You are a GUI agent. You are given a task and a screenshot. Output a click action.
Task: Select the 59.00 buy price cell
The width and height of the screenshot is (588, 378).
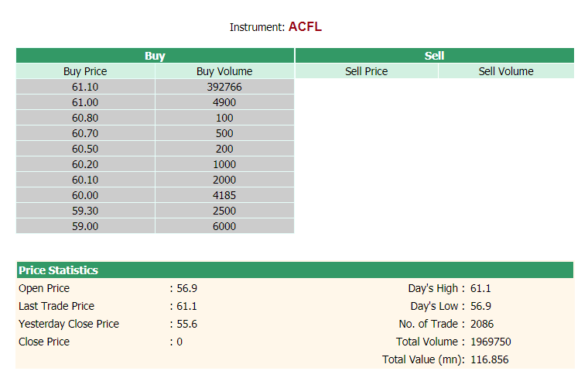click(85, 226)
